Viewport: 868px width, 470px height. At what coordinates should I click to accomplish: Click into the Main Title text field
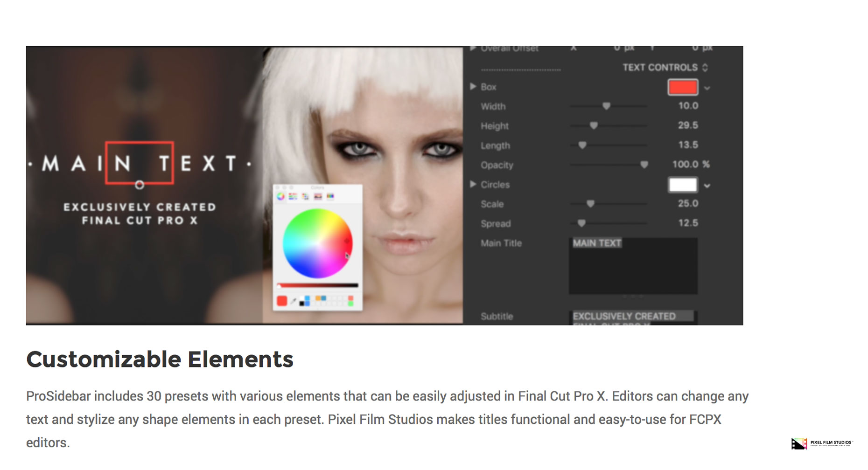(x=633, y=266)
